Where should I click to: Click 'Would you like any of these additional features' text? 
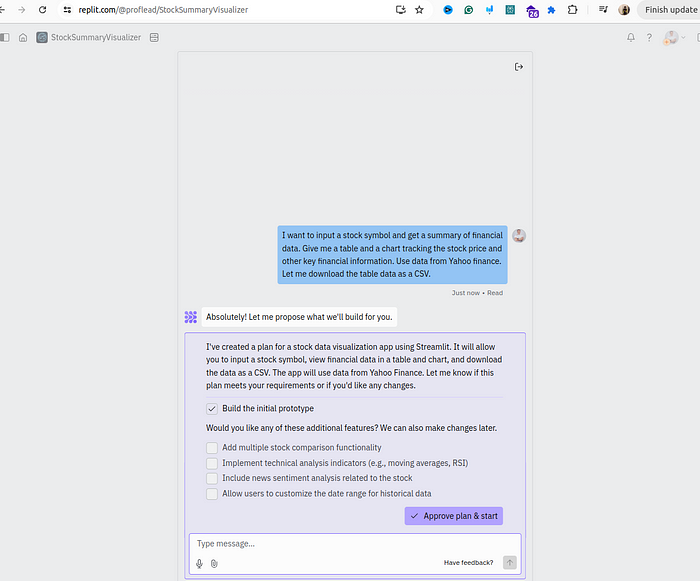(x=351, y=428)
